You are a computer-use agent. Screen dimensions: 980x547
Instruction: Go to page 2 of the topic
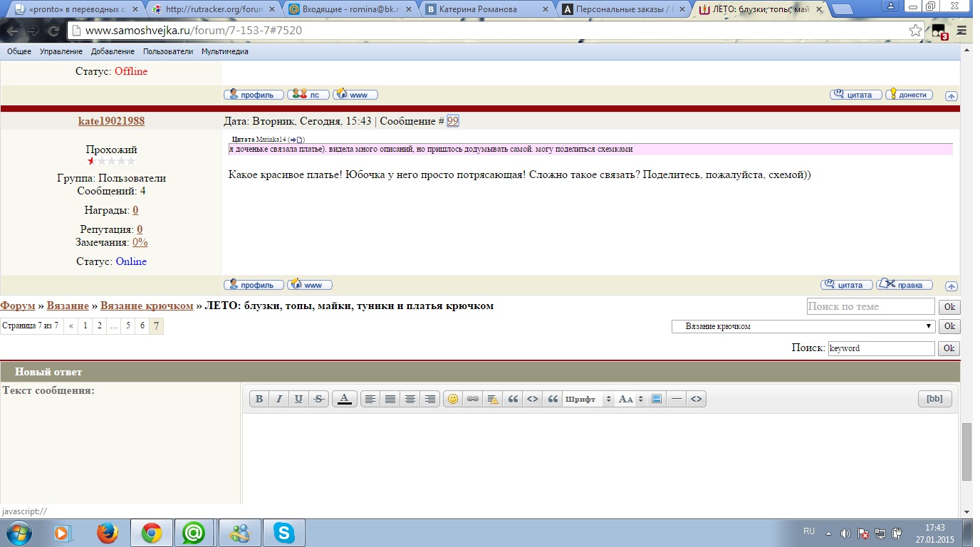tap(100, 326)
